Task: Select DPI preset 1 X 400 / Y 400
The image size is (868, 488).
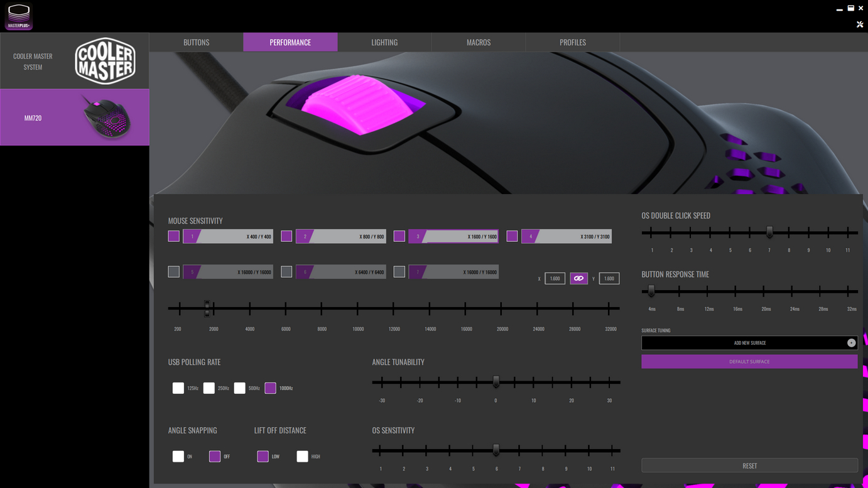Action: click(x=228, y=237)
